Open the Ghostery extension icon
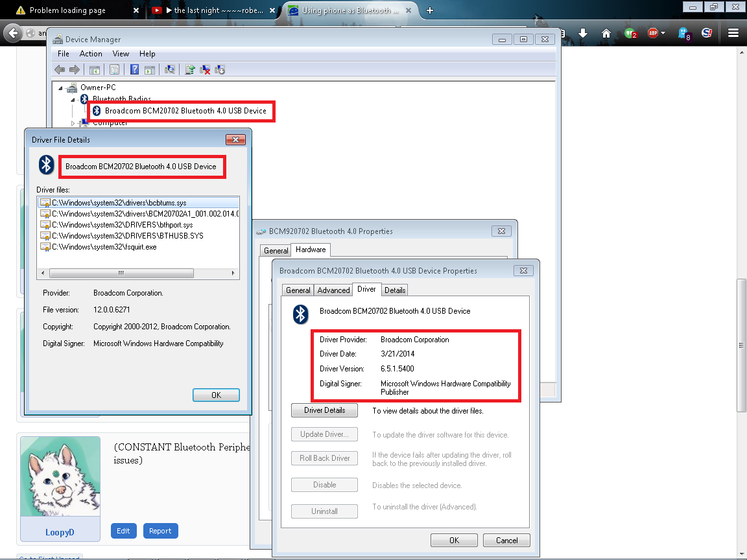Viewport: 747px width, 560px height. [x=683, y=33]
